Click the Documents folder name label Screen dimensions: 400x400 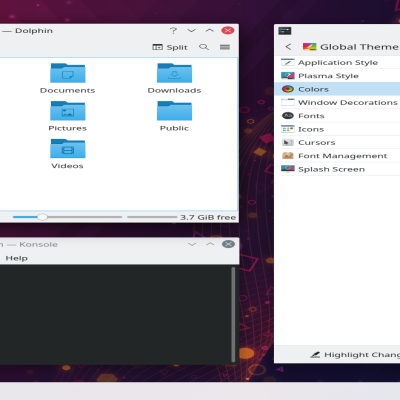[x=68, y=90]
